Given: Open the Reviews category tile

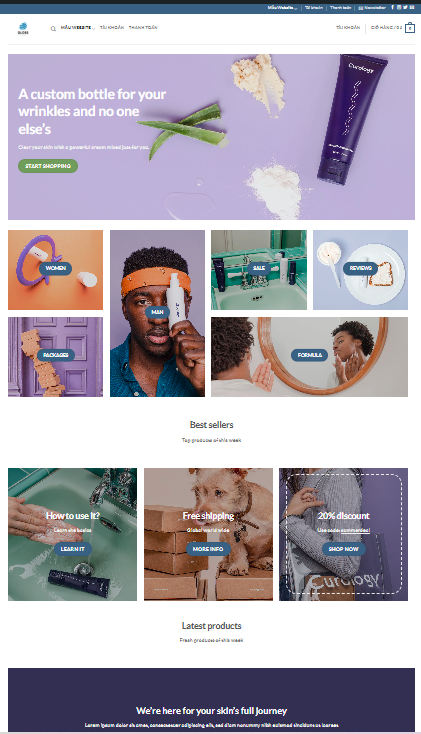Looking at the screenshot, I should point(361,268).
